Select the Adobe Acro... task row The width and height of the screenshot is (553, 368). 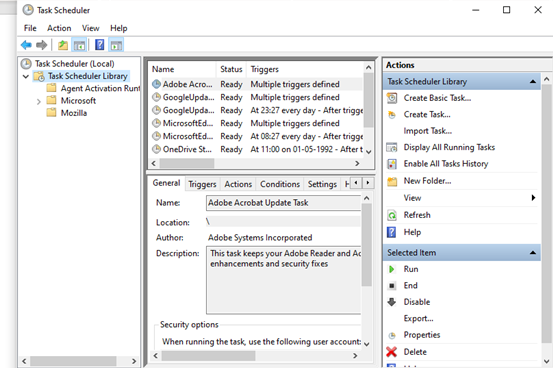click(256, 84)
